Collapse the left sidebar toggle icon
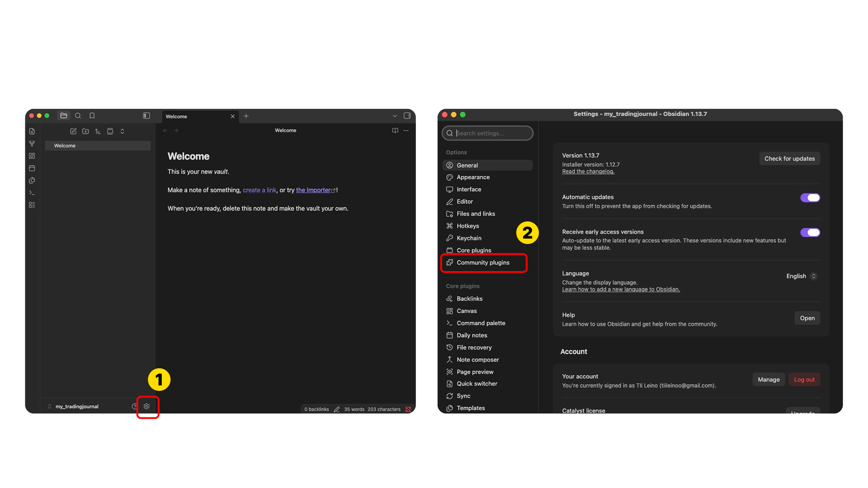 (x=146, y=116)
